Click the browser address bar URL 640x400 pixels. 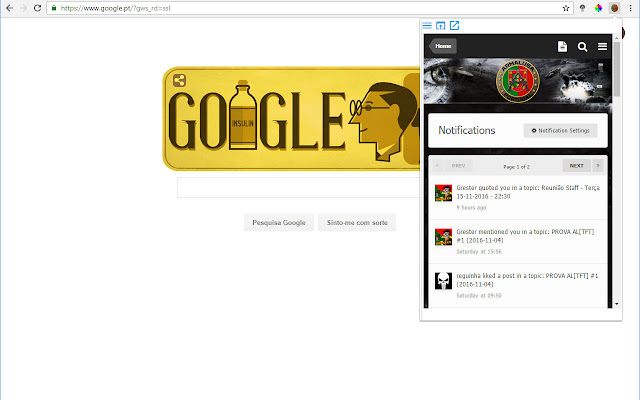click(x=116, y=8)
